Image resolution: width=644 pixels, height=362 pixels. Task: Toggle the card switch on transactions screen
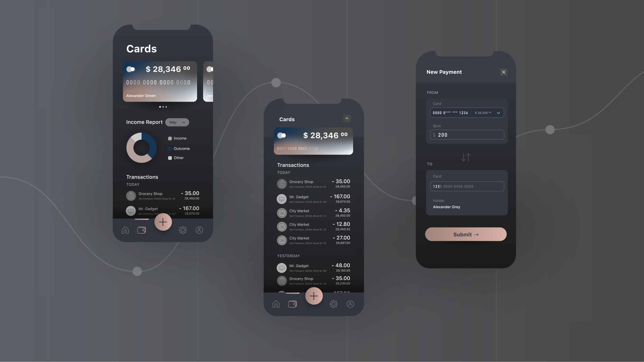click(x=281, y=135)
